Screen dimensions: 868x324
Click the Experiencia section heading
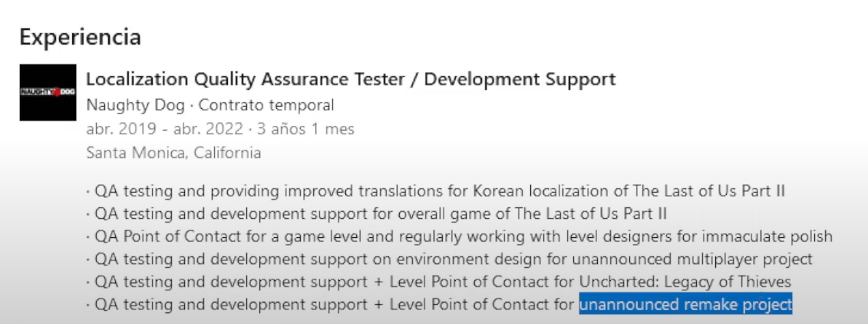tap(81, 37)
